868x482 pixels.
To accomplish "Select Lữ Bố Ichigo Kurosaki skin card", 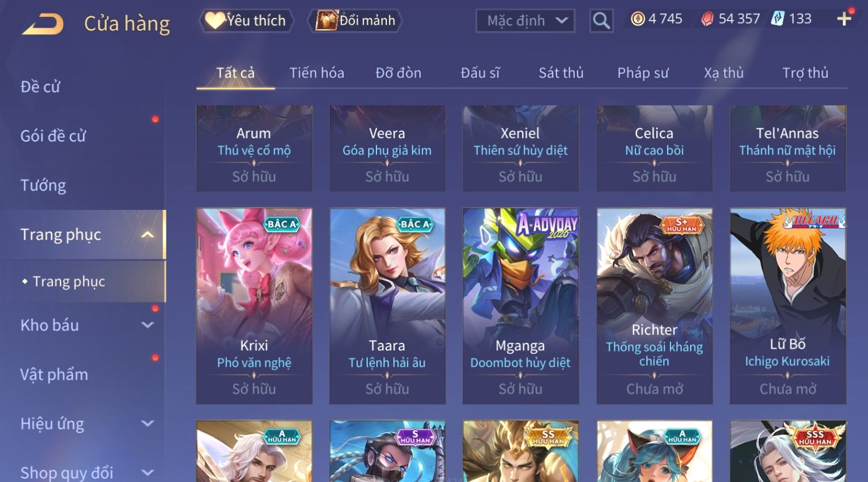I will pyautogui.click(x=788, y=306).
